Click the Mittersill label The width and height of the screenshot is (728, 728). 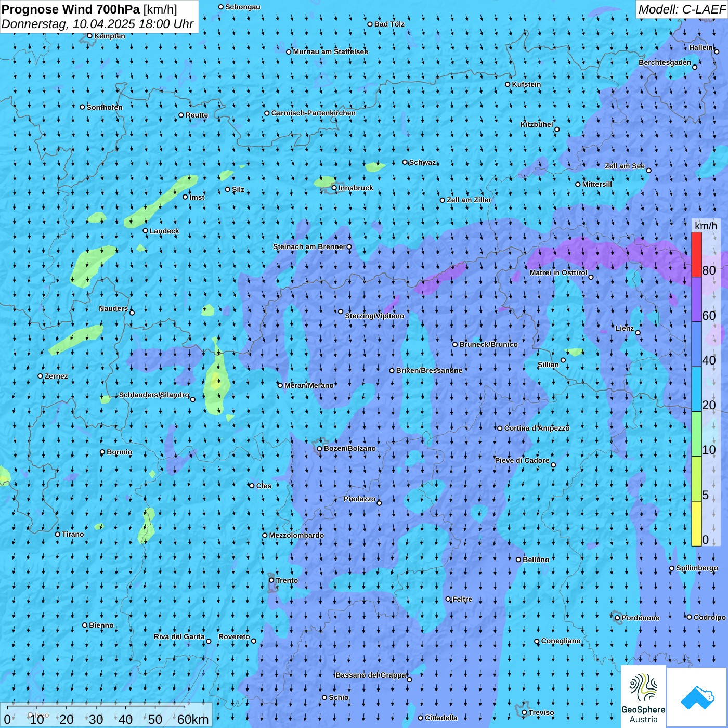597,184
